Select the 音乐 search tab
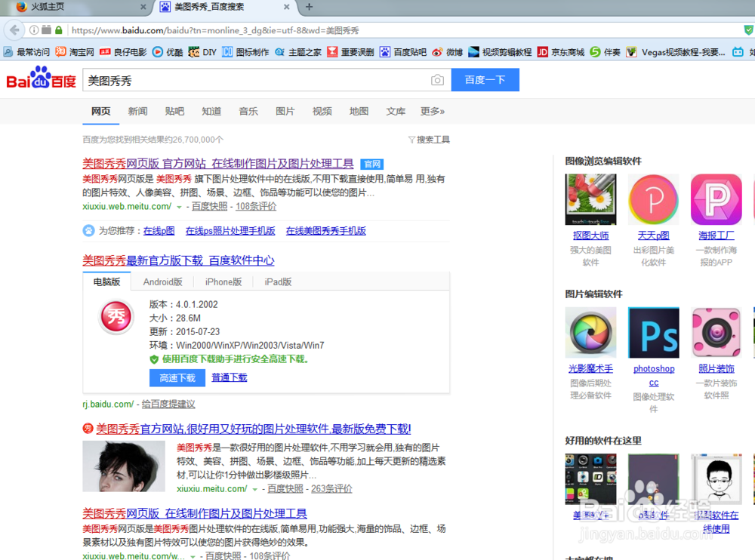The width and height of the screenshot is (755, 560). [x=248, y=111]
